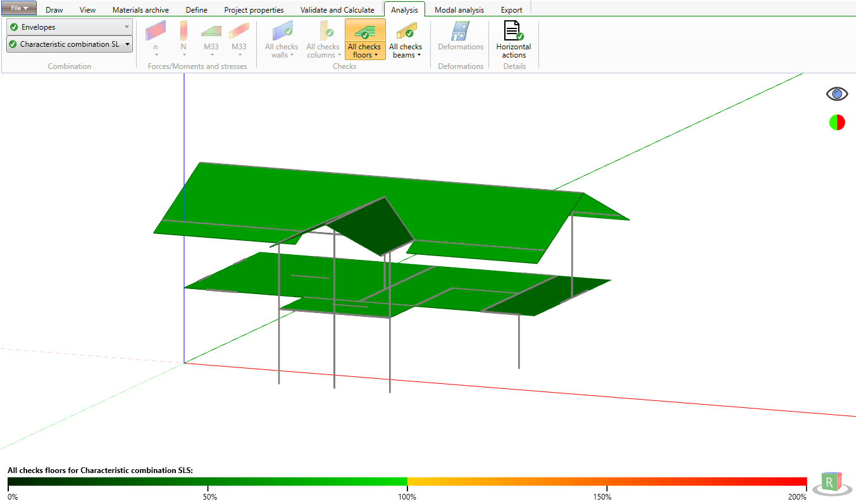Select All checks beams button
The image size is (856, 504).
(406, 39)
